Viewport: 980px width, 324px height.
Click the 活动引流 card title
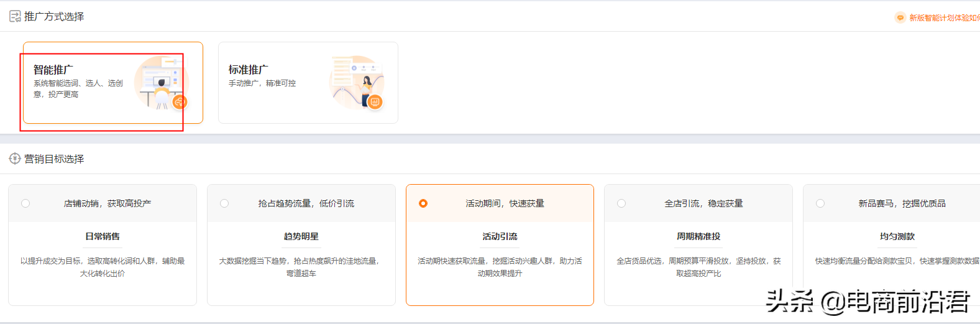click(500, 236)
